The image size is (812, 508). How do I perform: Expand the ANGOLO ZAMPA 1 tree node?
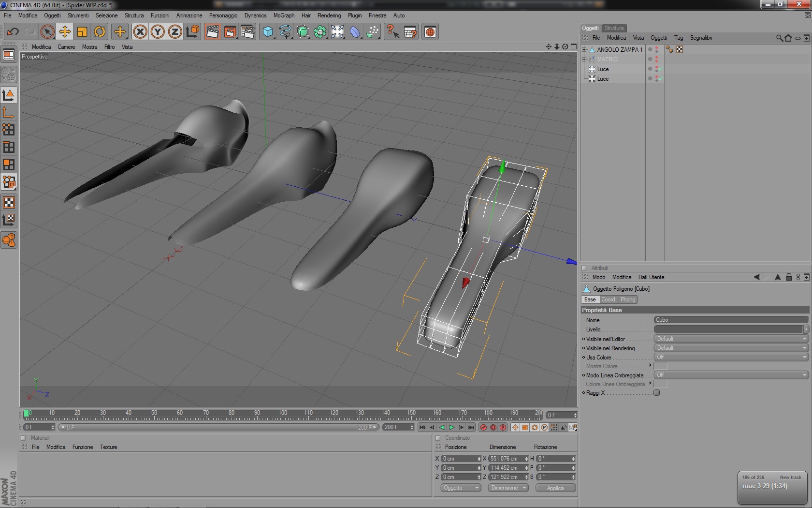(584, 49)
